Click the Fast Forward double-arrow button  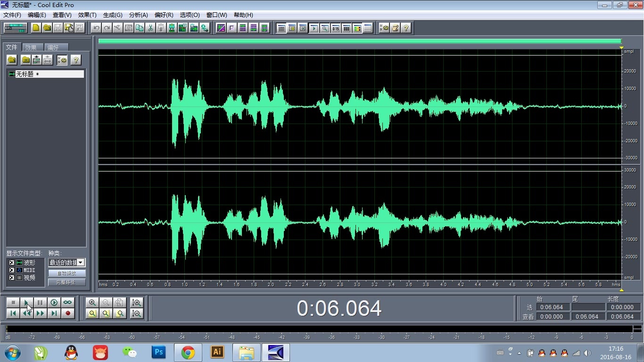(41, 313)
